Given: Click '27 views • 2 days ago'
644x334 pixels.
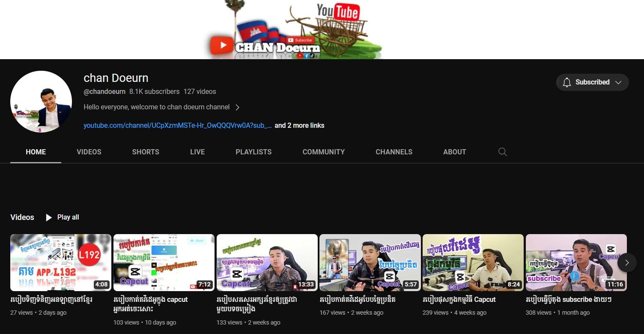Looking at the screenshot, I should coord(39,313).
